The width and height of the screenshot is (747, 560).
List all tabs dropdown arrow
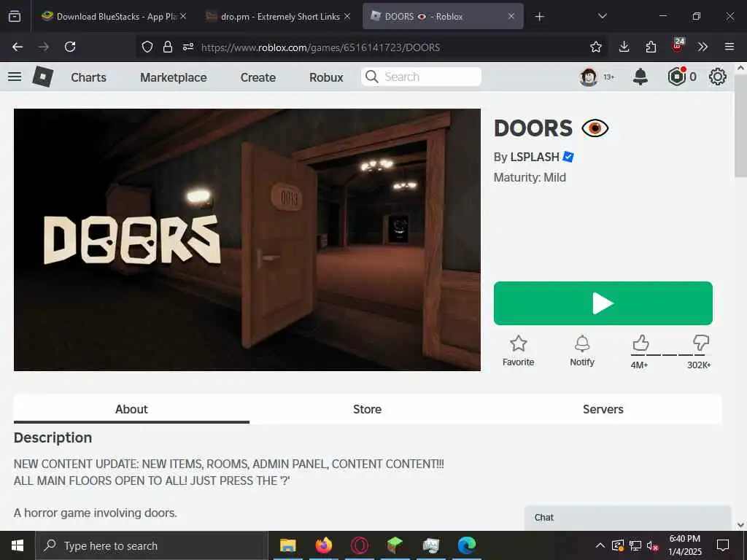(602, 16)
